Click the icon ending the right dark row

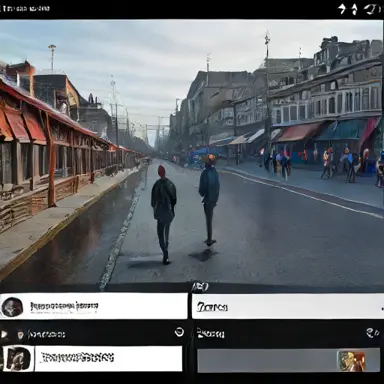373,332
